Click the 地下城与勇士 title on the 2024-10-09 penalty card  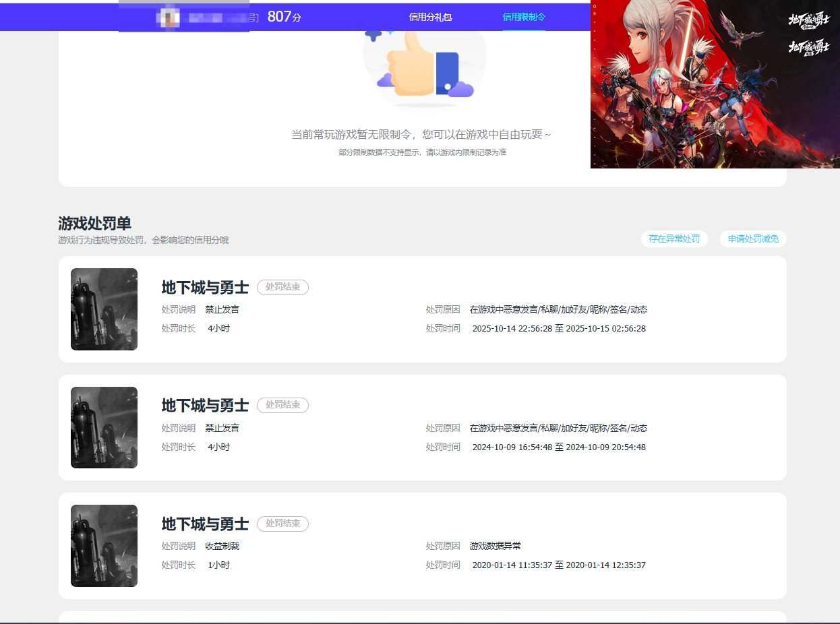(205, 405)
